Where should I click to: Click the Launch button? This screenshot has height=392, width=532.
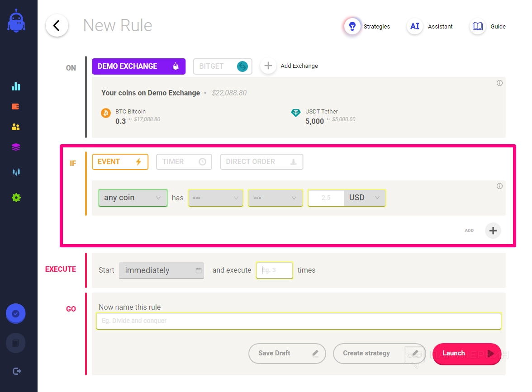tap(466, 354)
